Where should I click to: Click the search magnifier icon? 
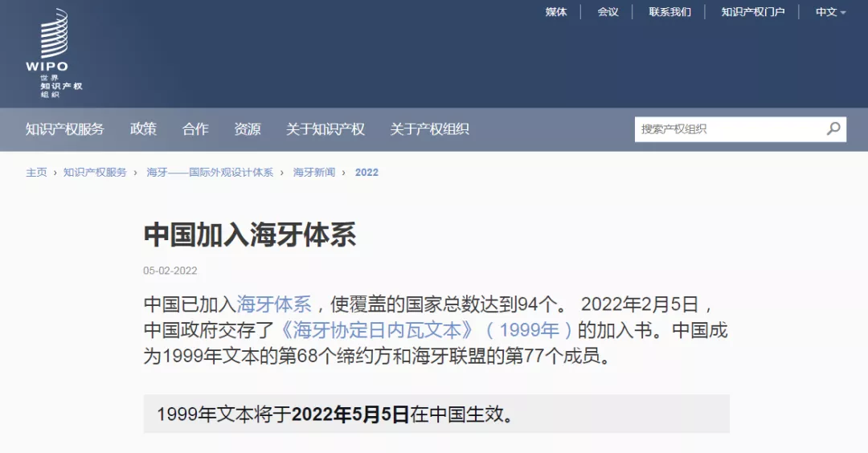point(833,129)
